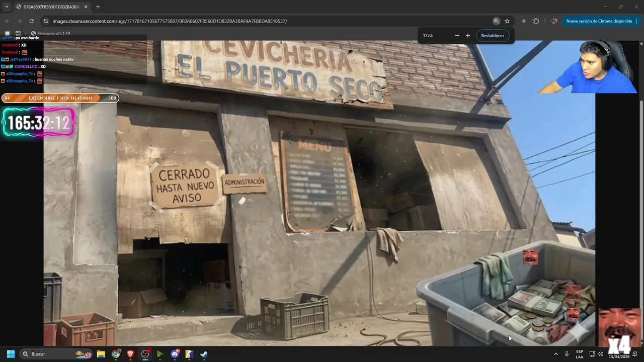Reload the page in Chrome

coord(31,21)
